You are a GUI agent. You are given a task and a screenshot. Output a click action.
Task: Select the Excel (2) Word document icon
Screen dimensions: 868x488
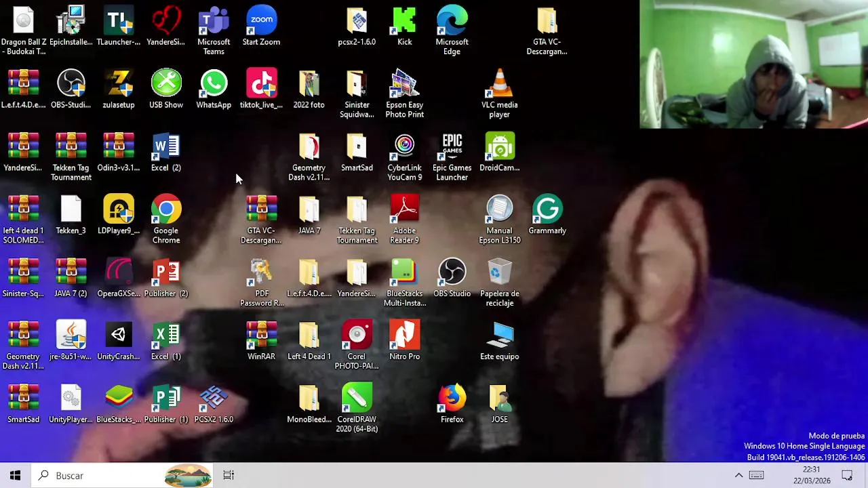[166, 152]
